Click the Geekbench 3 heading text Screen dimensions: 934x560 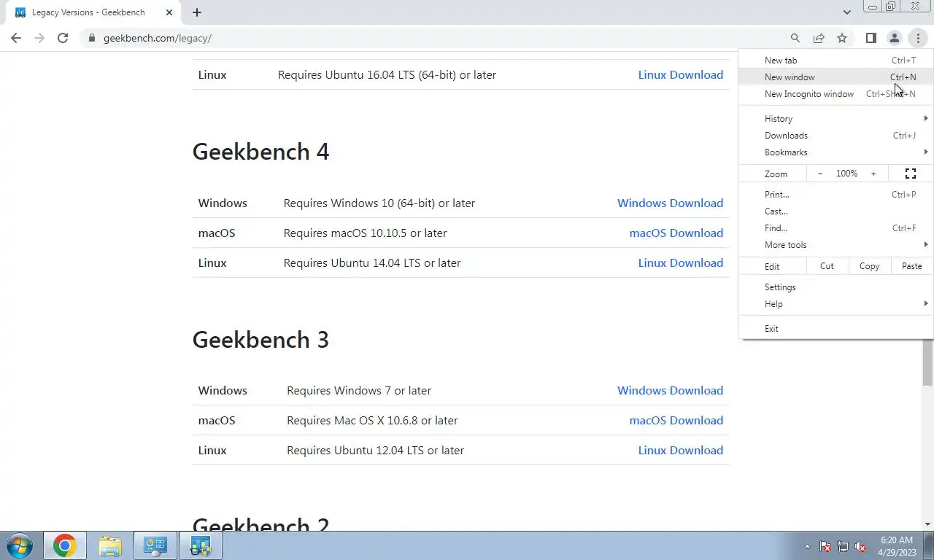[260, 340]
